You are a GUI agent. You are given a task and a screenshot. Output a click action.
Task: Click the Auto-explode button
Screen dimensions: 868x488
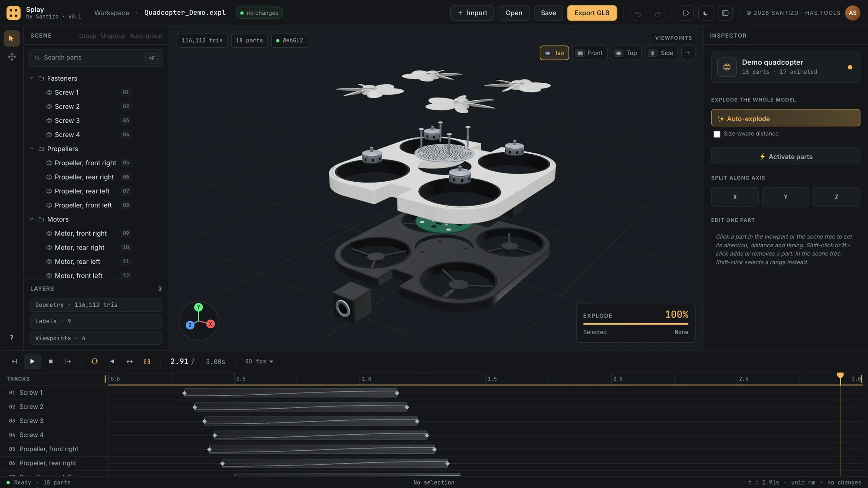[786, 118]
